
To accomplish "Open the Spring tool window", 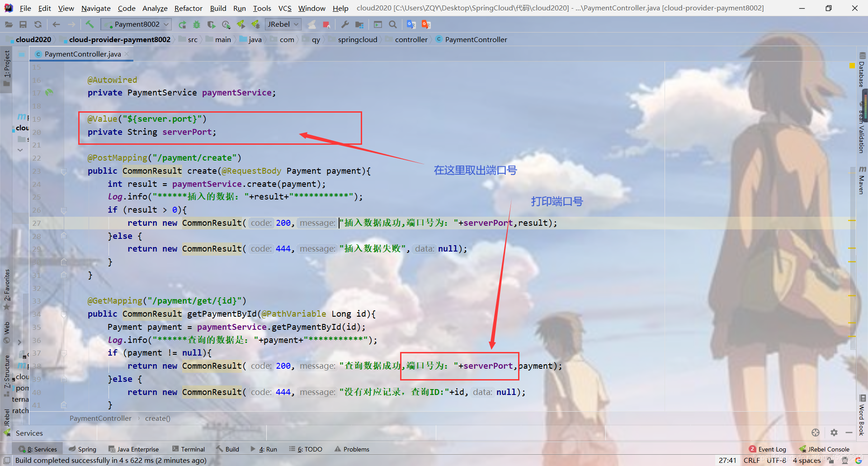I will pyautogui.click(x=83, y=449).
